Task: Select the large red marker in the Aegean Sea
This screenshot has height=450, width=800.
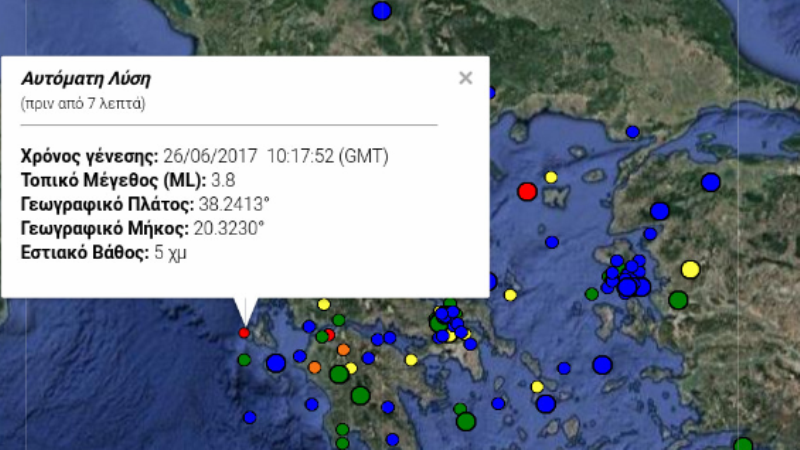Action: pos(527,191)
